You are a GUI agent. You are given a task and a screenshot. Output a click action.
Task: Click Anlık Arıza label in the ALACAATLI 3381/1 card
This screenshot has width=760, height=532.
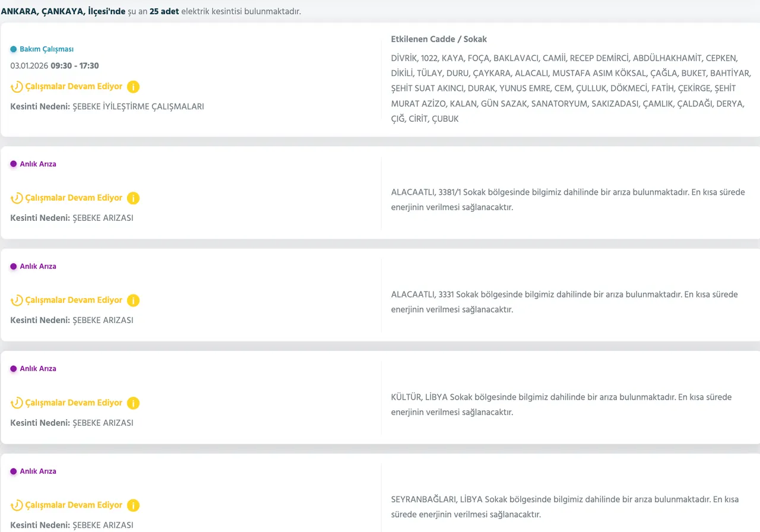[38, 164]
